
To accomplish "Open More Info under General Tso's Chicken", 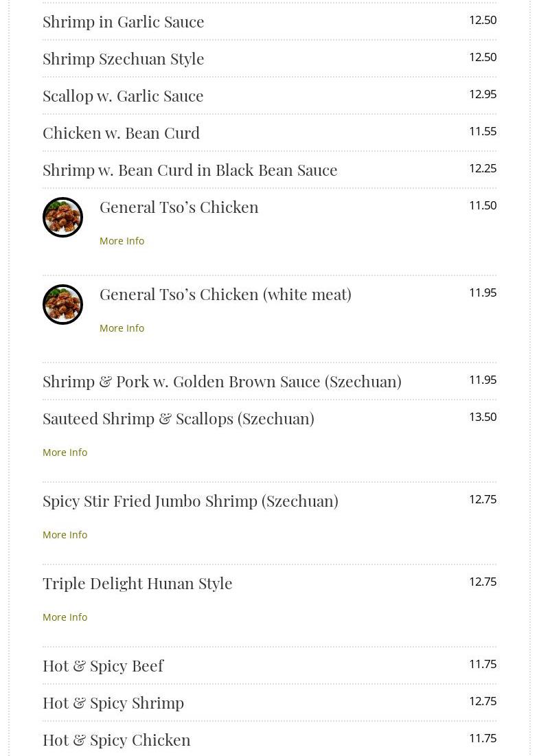I will coord(122,241).
